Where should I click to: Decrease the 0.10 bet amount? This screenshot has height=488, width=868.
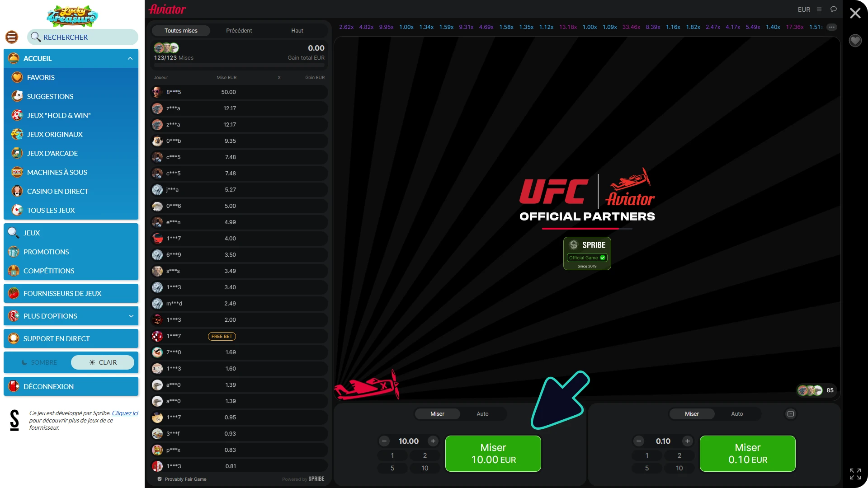pos(639,441)
